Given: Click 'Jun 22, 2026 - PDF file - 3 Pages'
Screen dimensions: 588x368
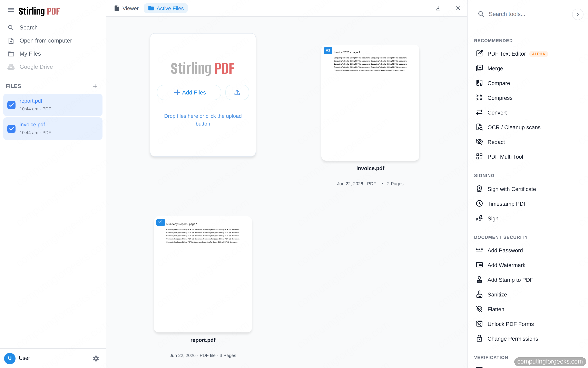Looking at the screenshot, I should [x=203, y=356].
